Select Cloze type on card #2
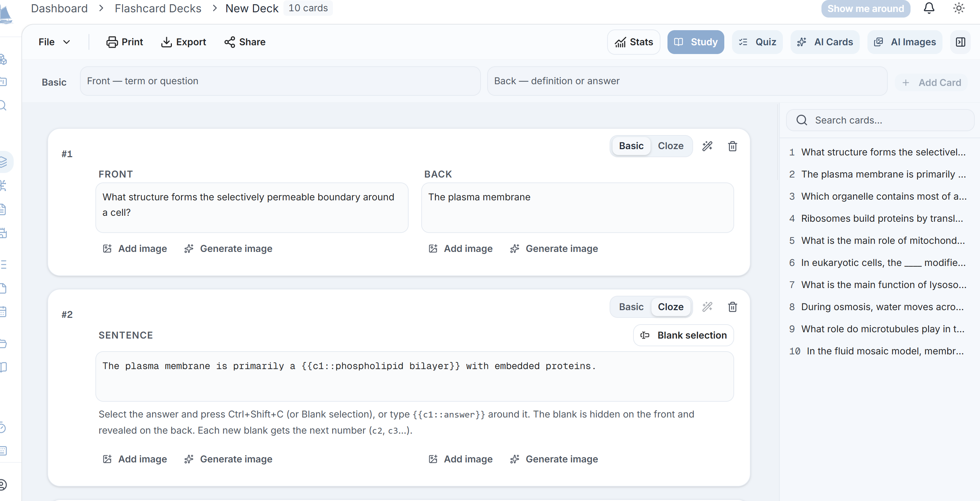 [x=670, y=307]
